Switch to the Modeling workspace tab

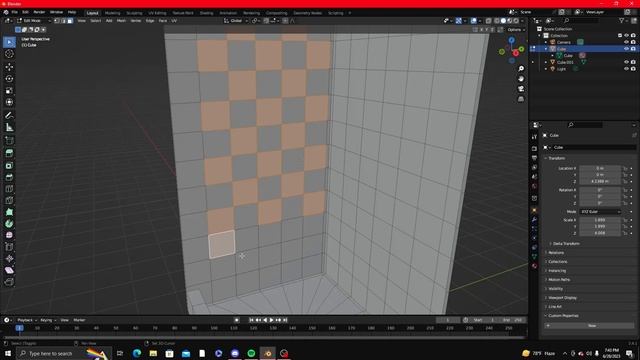coord(113,13)
